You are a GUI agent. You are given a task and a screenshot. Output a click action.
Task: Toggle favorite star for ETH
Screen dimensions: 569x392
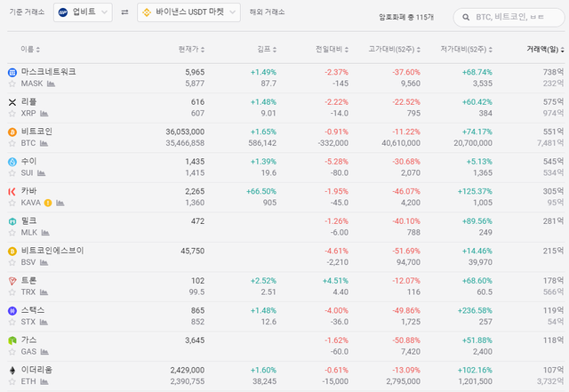point(12,381)
